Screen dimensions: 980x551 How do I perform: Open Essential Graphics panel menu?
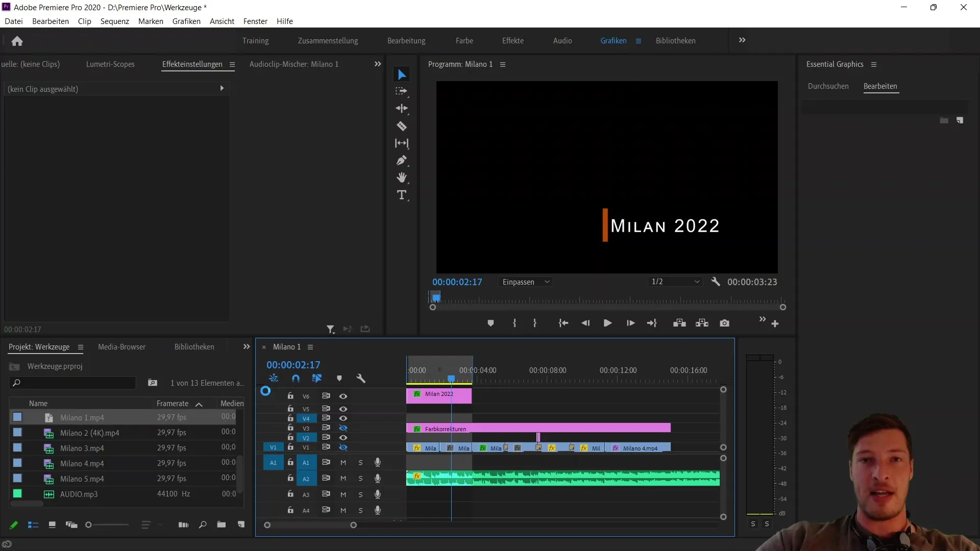[x=874, y=64]
